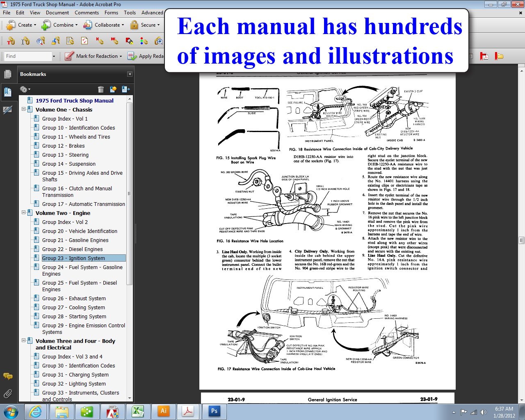The image size is (525, 420).
Task: Delete the selected bookmark using trash icon
Action: 101,89
